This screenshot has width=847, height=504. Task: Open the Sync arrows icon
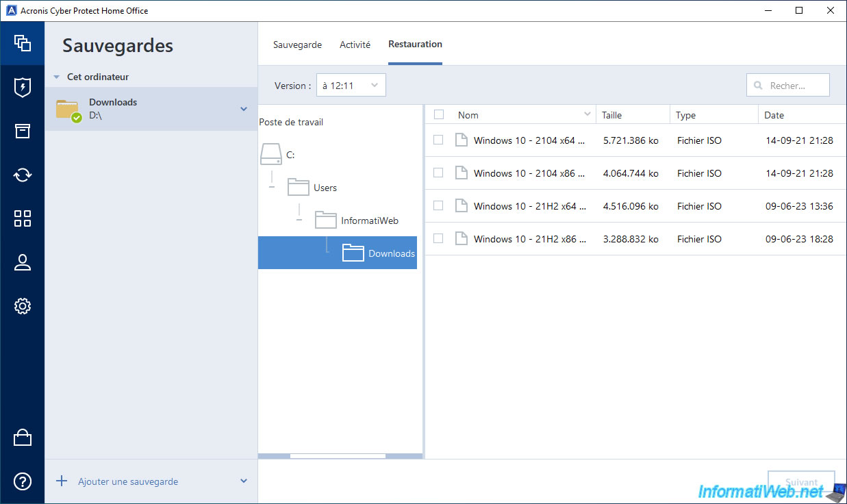23,175
